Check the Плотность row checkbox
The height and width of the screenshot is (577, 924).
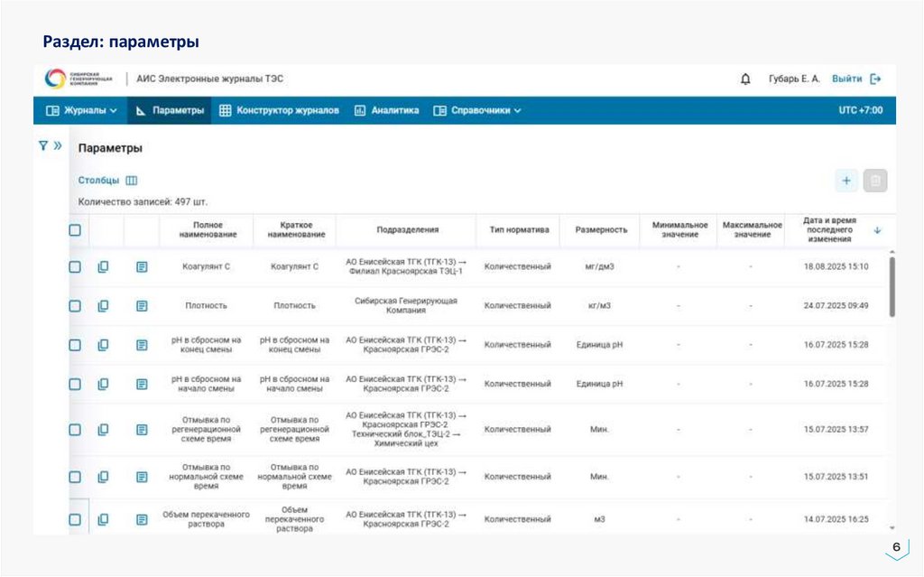[x=75, y=305]
